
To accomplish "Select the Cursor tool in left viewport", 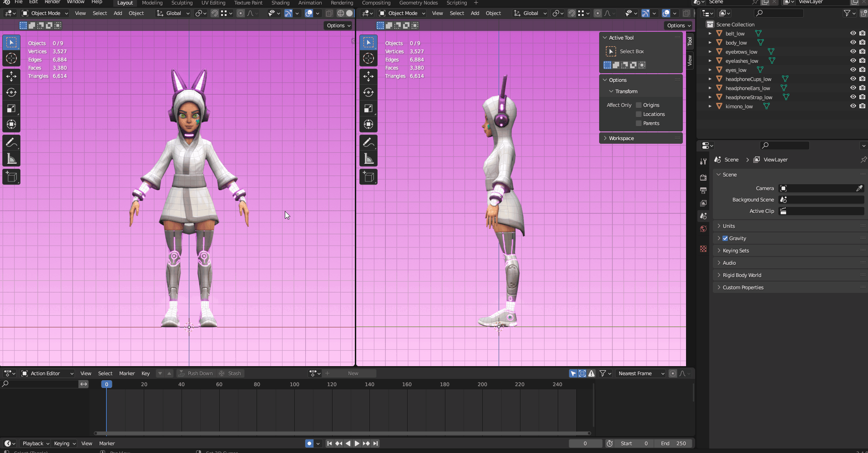I will click(x=11, y=58).
